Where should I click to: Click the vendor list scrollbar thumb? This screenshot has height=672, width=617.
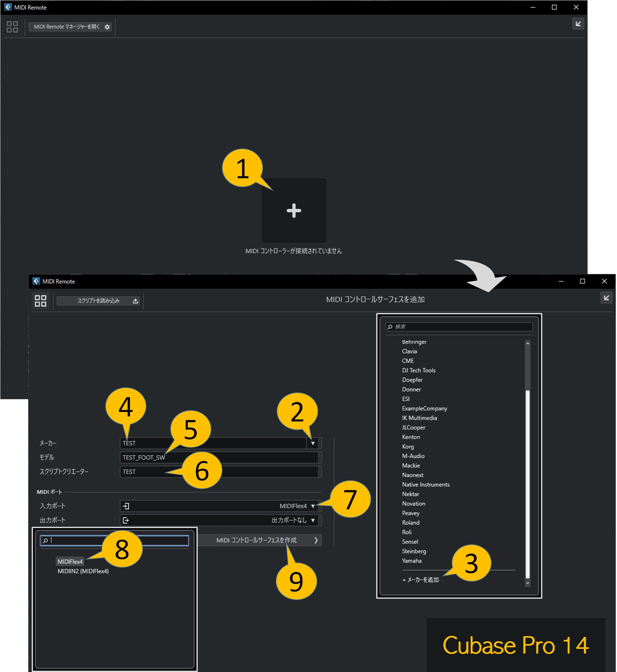pyautogui.click(x=528, y=484)
